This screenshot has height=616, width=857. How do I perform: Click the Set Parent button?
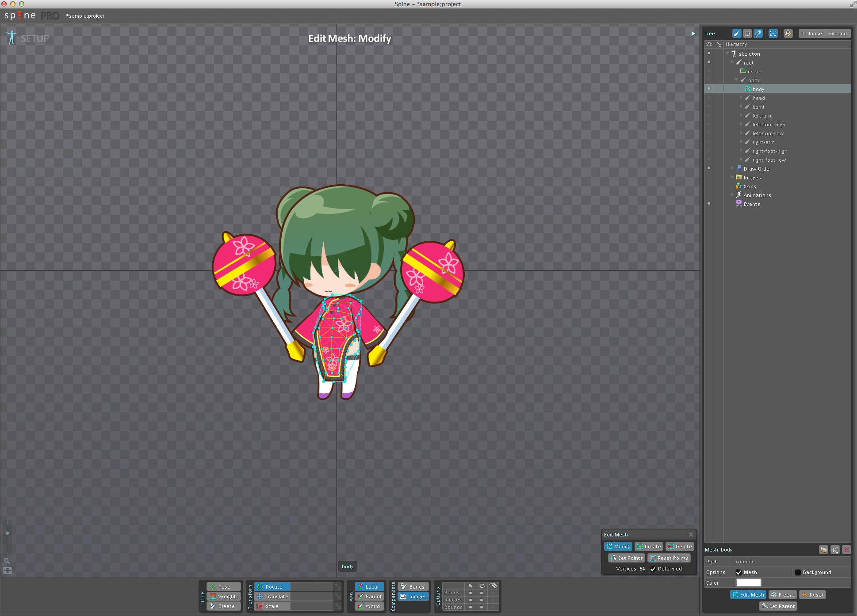point(778,606)
